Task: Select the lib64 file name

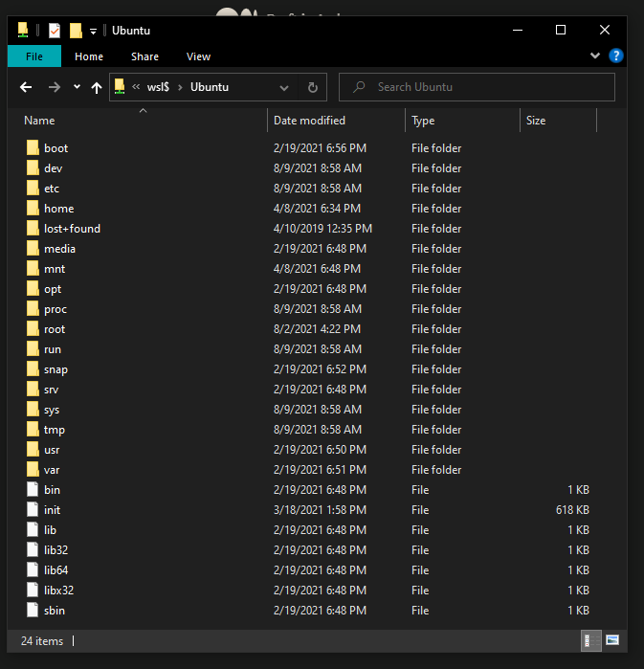Action: pyautogui.click(x=56, y=570)
